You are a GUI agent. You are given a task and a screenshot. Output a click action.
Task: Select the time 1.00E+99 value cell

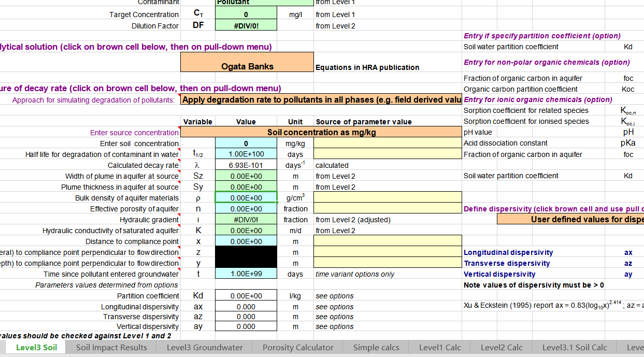coord(246,274)
